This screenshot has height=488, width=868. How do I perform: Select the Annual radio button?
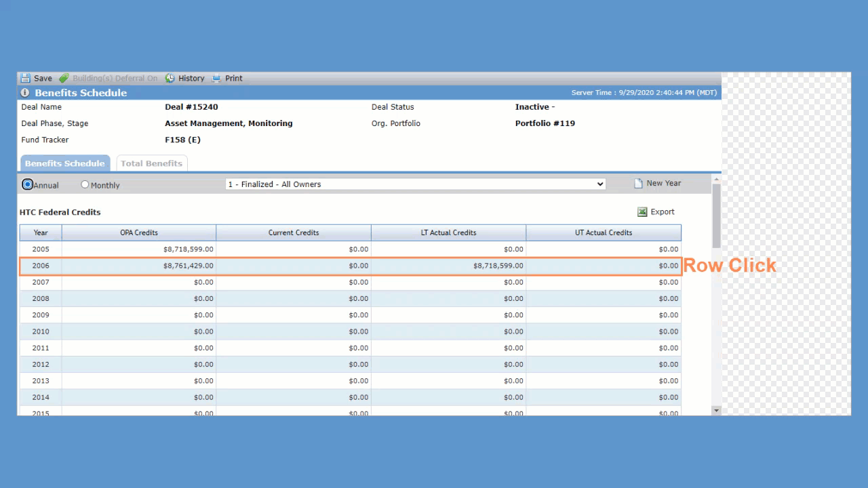click(28, 184)
